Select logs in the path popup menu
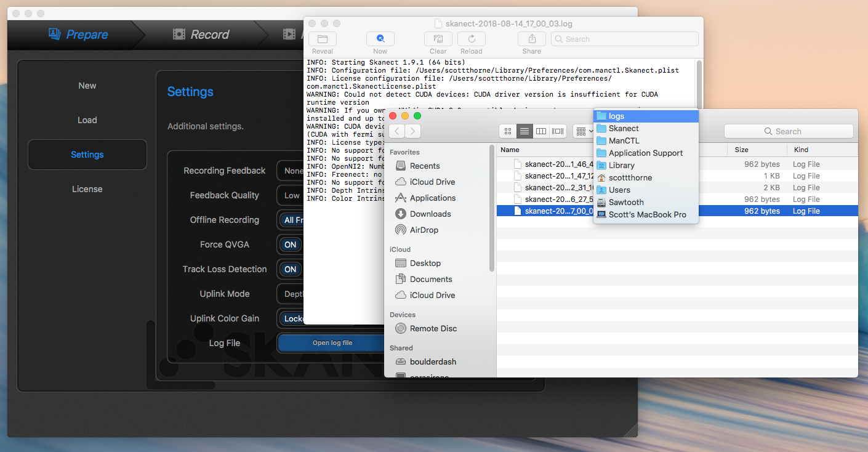The height and width of the screenshot is (452, 868). coord(646,116)
